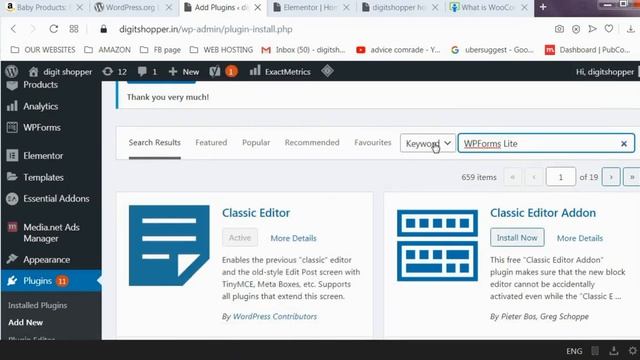This screenshot has width=640, height=360.
Task: Open new browser tab with plus
Action: (x=543, y=7)
